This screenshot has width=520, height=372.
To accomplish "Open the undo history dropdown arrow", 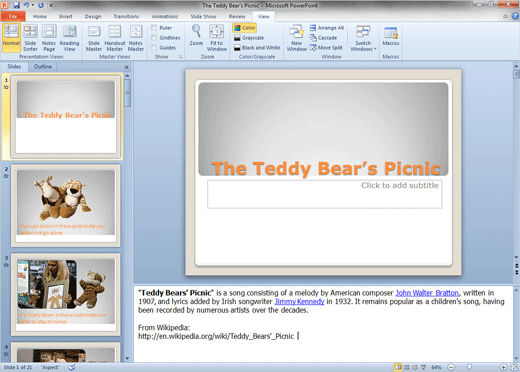I will pos(33,5).
